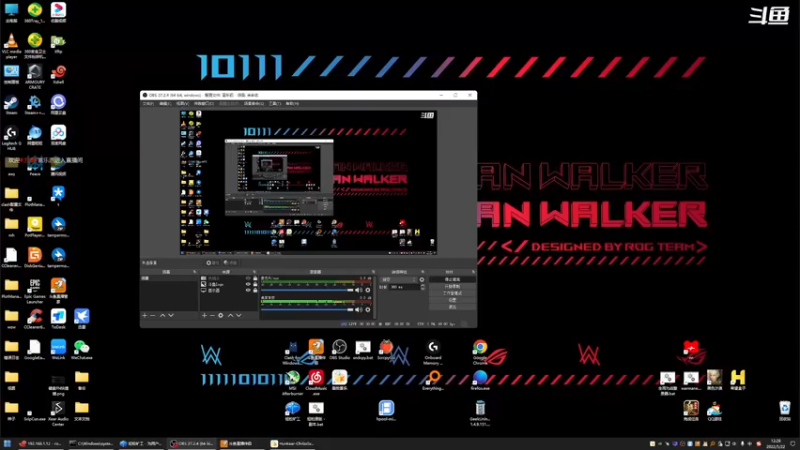The image size is (800, 450).
Task: Open Settings from OBS Controls panel
Action: pyautogui.click(x=452, y=300)
